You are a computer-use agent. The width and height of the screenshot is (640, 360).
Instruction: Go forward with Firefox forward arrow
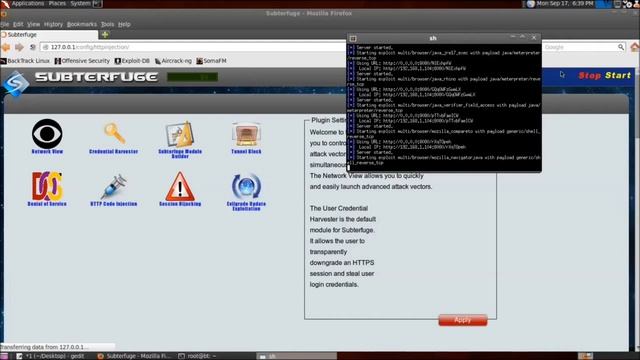pos(19,47)
